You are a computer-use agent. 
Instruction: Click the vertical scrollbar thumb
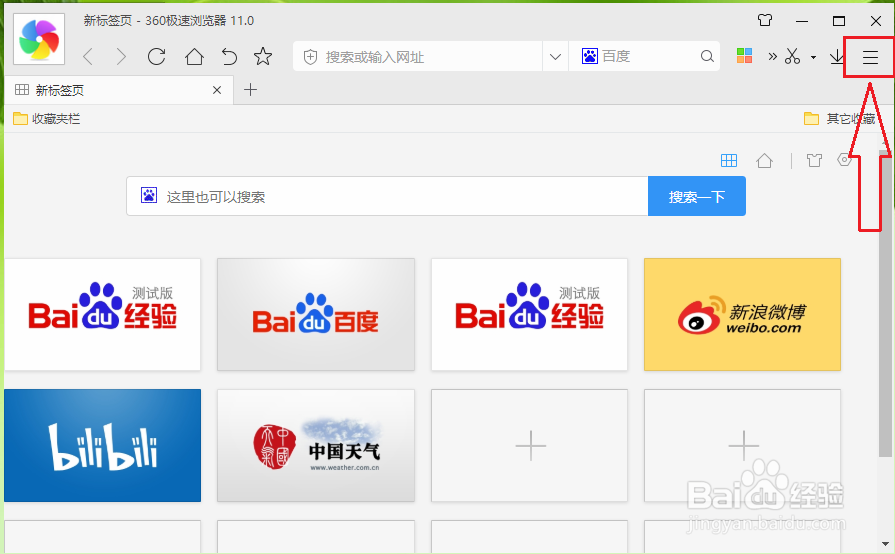[885, 302]
